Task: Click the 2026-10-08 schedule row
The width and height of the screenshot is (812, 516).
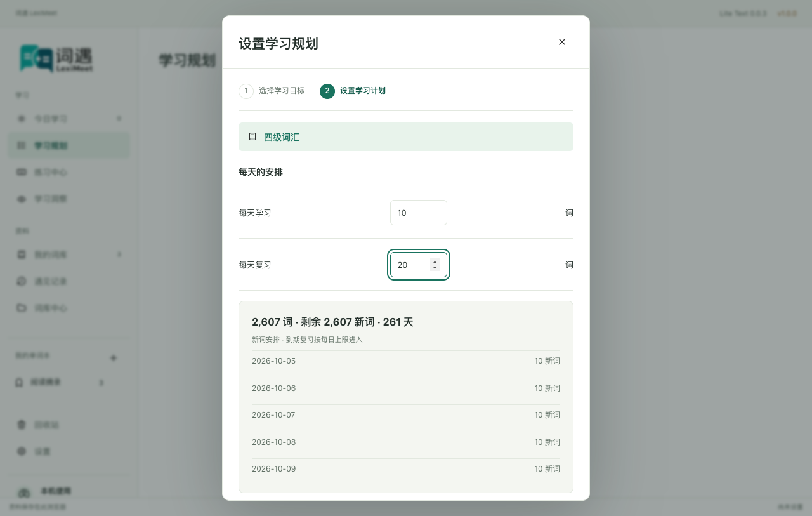Action: click(x=406, y=442)
